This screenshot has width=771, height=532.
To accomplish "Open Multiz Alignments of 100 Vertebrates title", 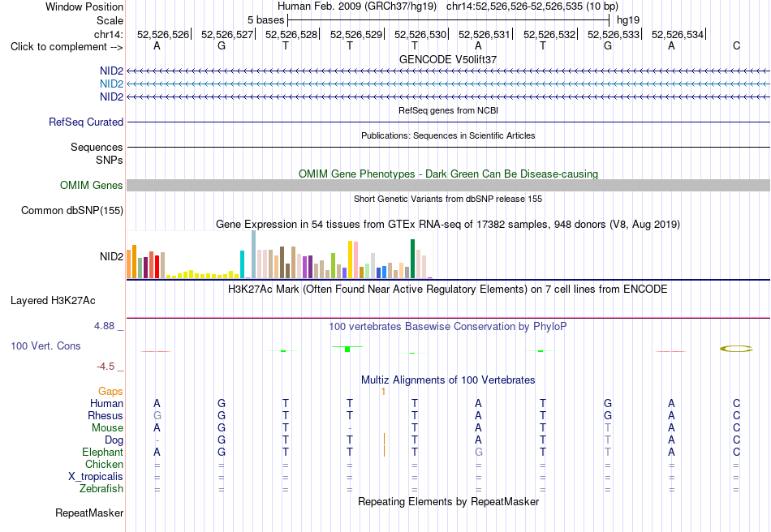I will point(448,380).
